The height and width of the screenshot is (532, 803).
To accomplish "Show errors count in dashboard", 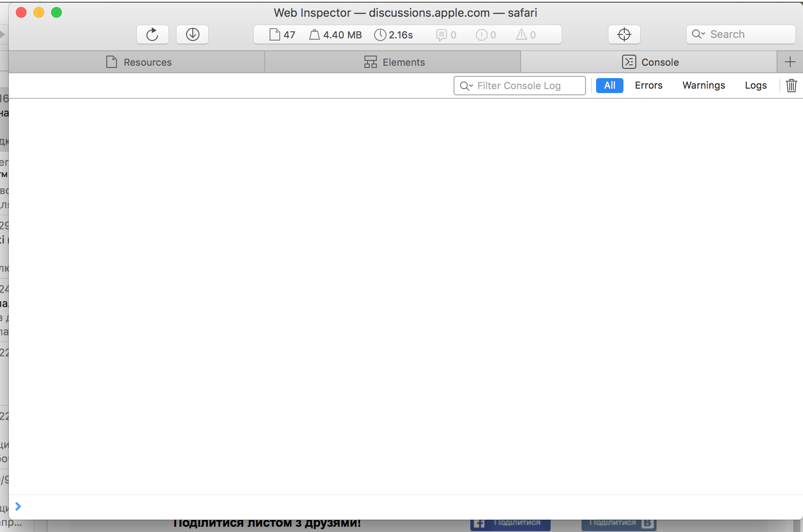I will click(486, 34).
